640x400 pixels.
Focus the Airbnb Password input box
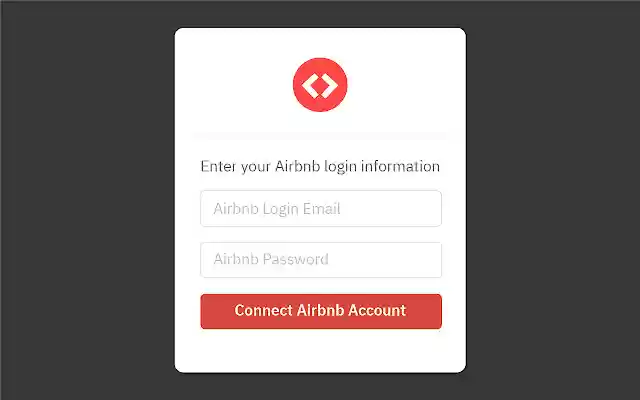[321, 260]
